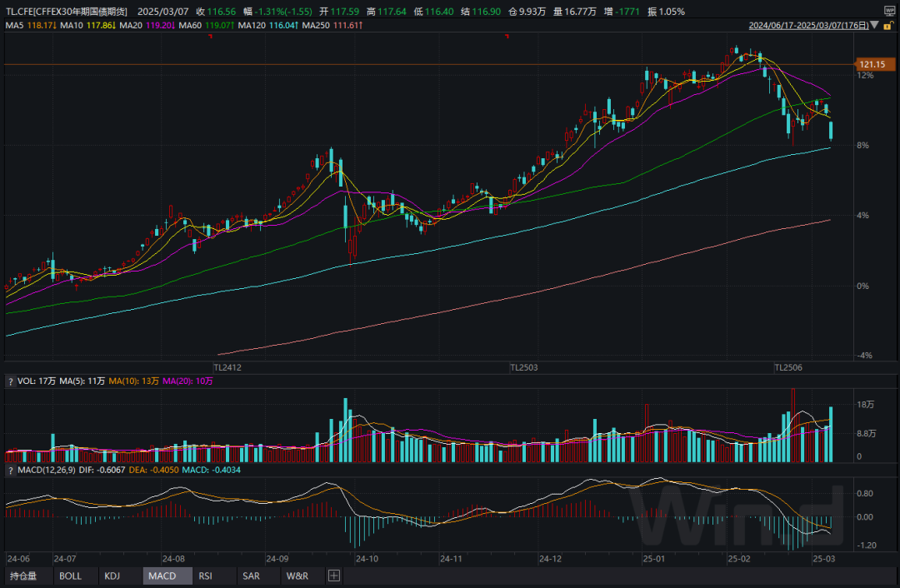The width and height of the screenshot is (900, 588).
Task: Choose the W&R indicator tab
Action: click(297, 576)
